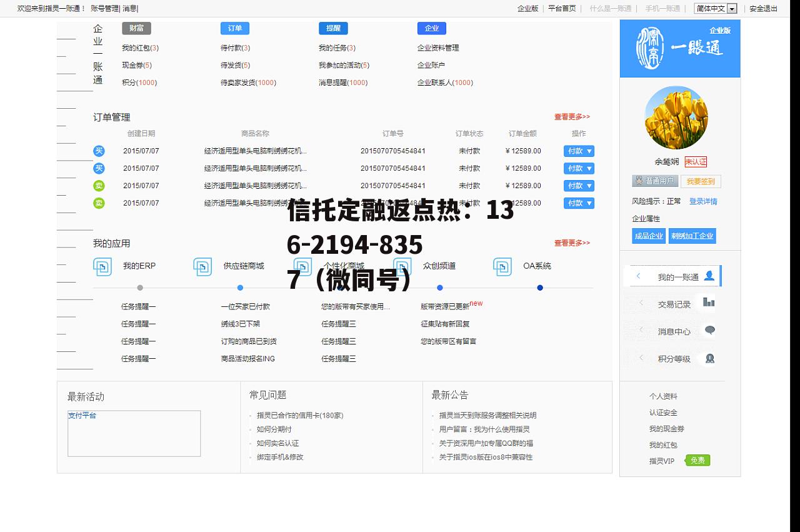
Task: Open 企业联系人(1000) link
Action: pyautogui.click(x=445, y=83)
